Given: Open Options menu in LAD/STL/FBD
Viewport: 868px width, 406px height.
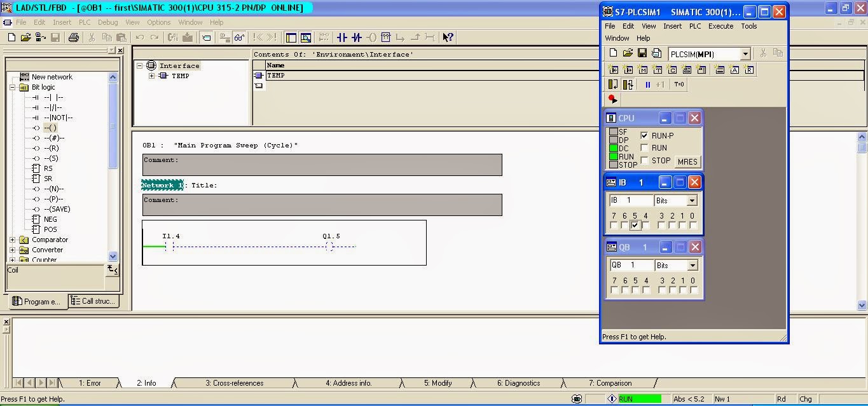Looking at the screenshot, I should pyautogui.click(x=158, y=22).
